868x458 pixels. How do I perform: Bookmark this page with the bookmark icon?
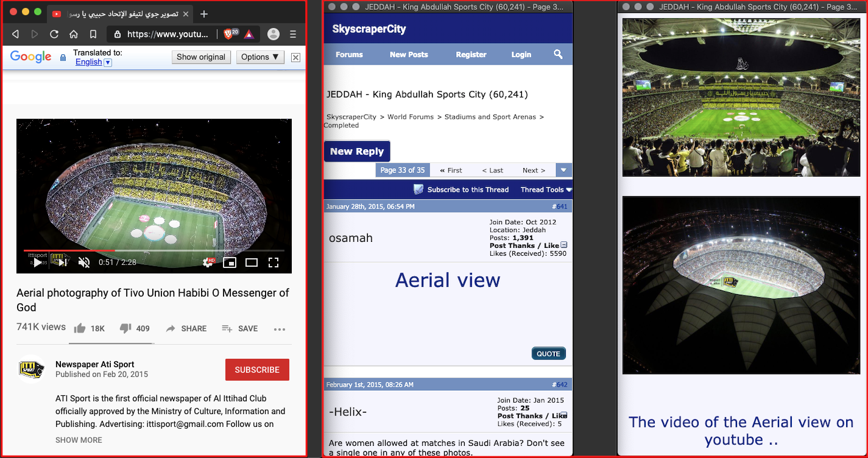tap(93, 34)
